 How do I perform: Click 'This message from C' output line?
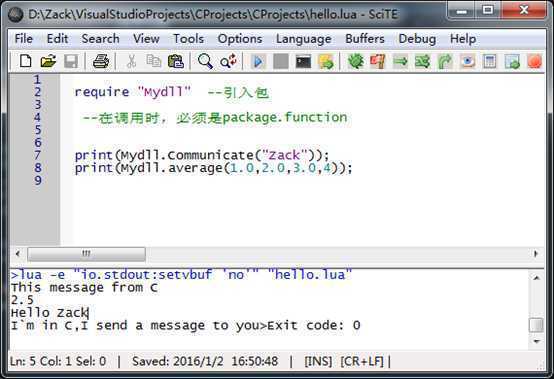coord(84,287)
